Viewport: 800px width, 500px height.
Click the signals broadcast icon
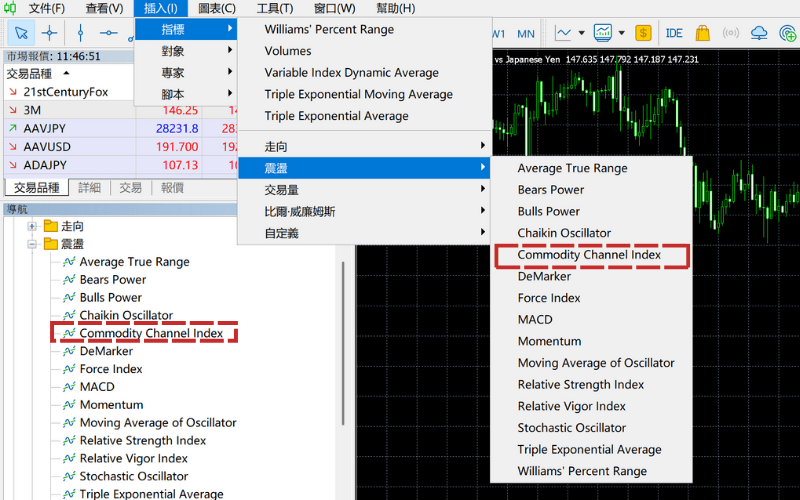tap(730, 33)
